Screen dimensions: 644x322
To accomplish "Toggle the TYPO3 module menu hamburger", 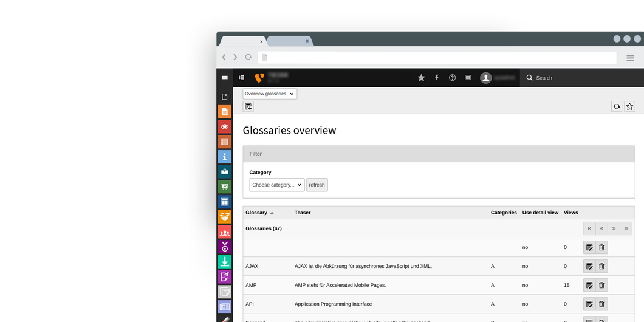I will [224, 78].
